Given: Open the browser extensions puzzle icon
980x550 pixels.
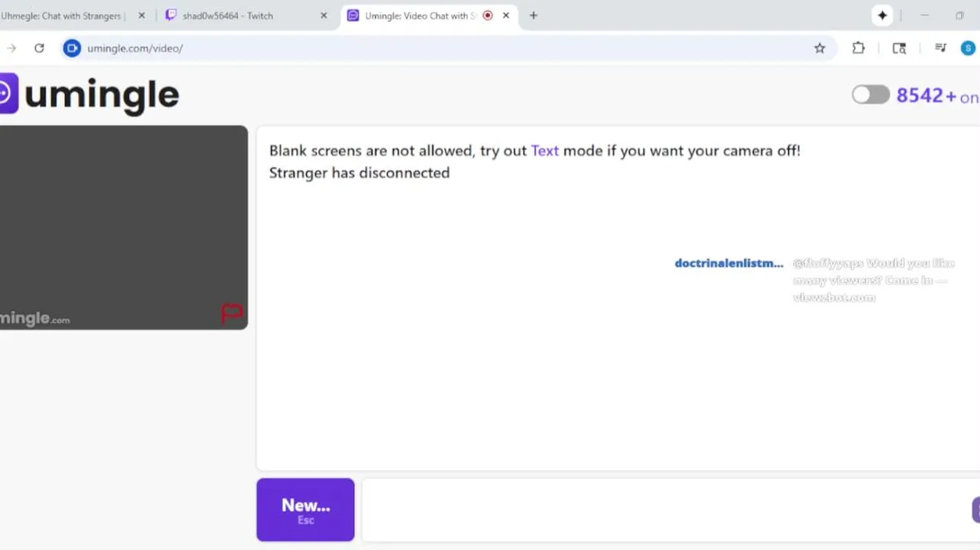Looking at the screenshot, I should pyautogui.click(x=859, y=48).
